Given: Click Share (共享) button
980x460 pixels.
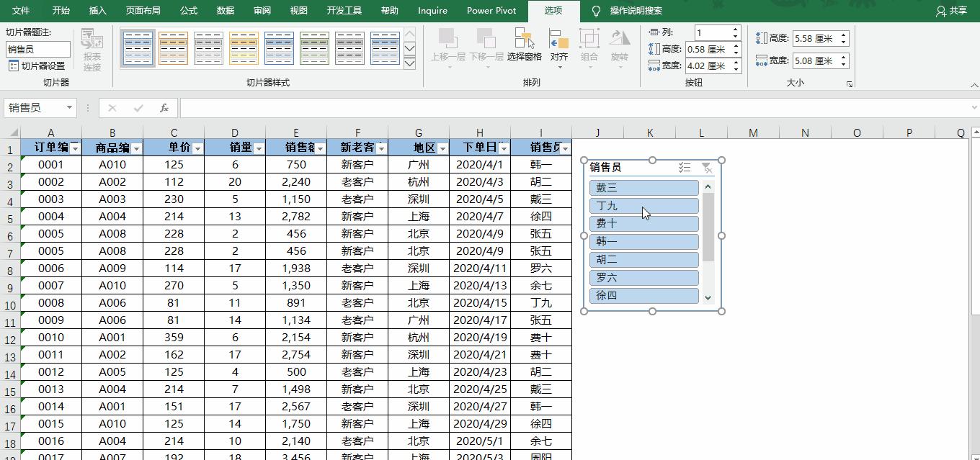Looking at the screenshot, I should pos(951,11).
